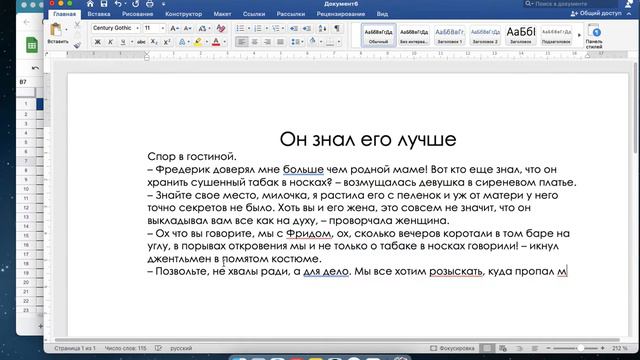Expand styles gallery arrow
Screen dimensions: 640x360
(x=579, y=35)
